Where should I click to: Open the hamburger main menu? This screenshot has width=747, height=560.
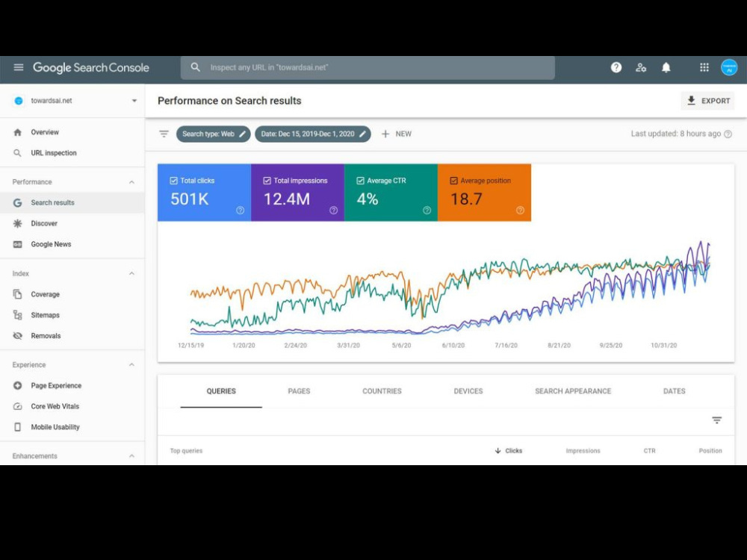coord(19,67)
